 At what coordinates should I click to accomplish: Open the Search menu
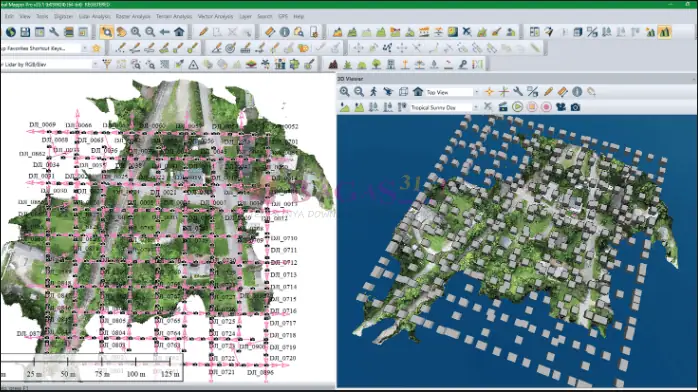coord(264,16)
